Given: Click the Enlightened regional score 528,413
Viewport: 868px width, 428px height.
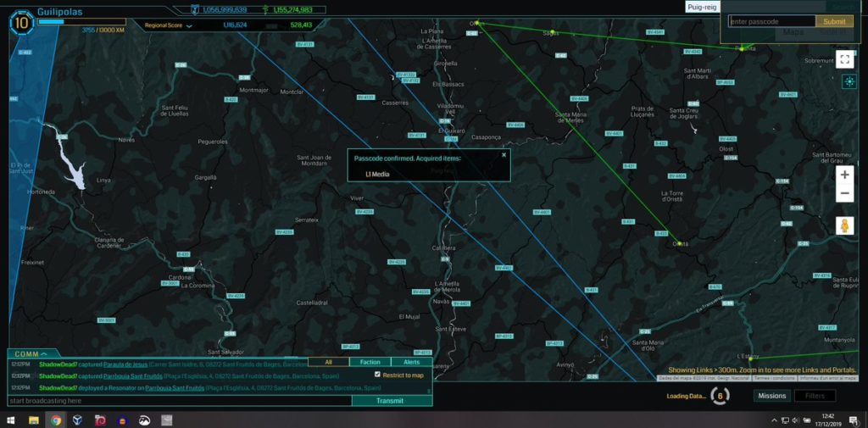Looking at the screenshot, I should [x=301, y=25].
